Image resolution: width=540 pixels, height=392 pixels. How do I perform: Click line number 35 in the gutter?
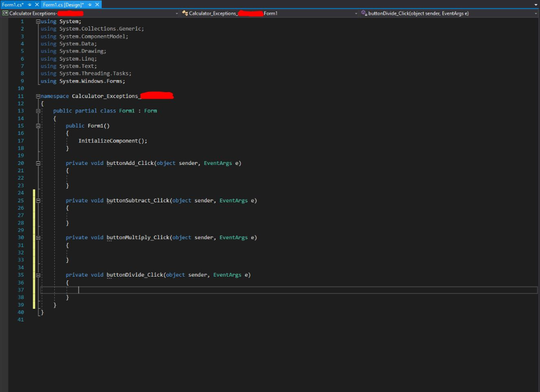point(21,275)
